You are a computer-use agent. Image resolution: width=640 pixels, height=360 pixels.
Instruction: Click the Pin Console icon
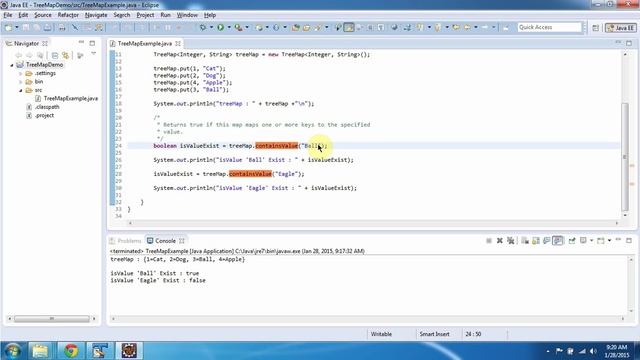[572, 241]
